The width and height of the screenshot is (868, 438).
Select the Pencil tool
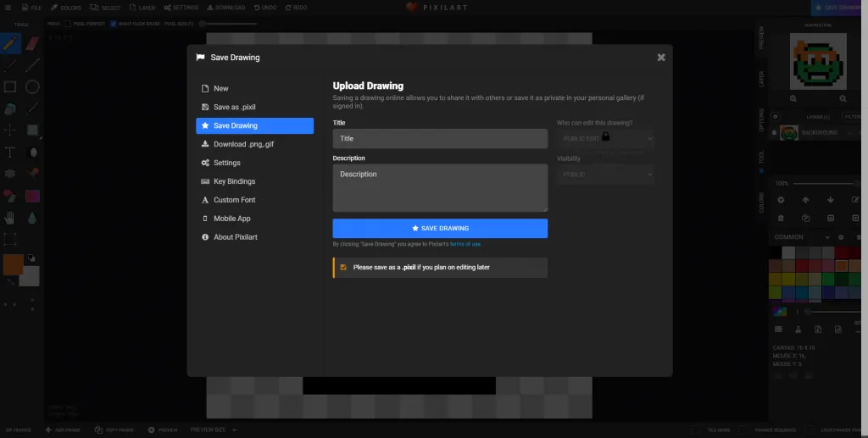(x=10, y=44)
